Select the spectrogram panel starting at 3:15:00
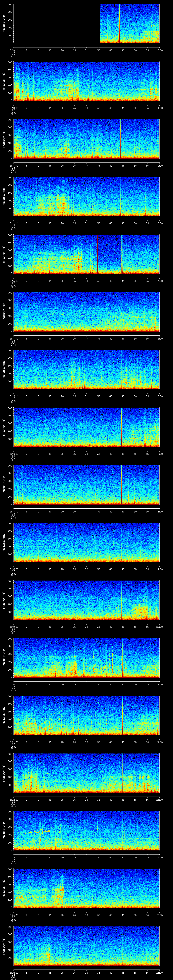The width and height of the screenshot is (173, 980). (x=87, y=369)
